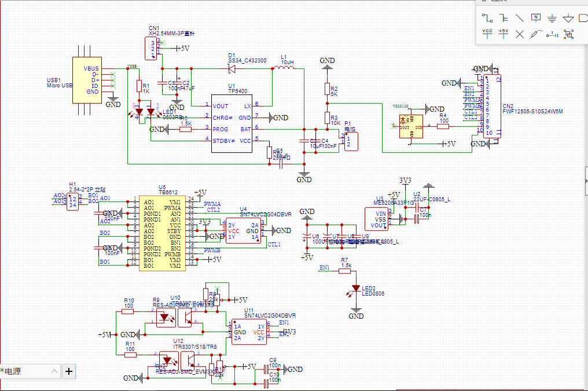Screen dimensions: 588x391
Task: Select the SS34 diode D1
Action: pos(231,69)
